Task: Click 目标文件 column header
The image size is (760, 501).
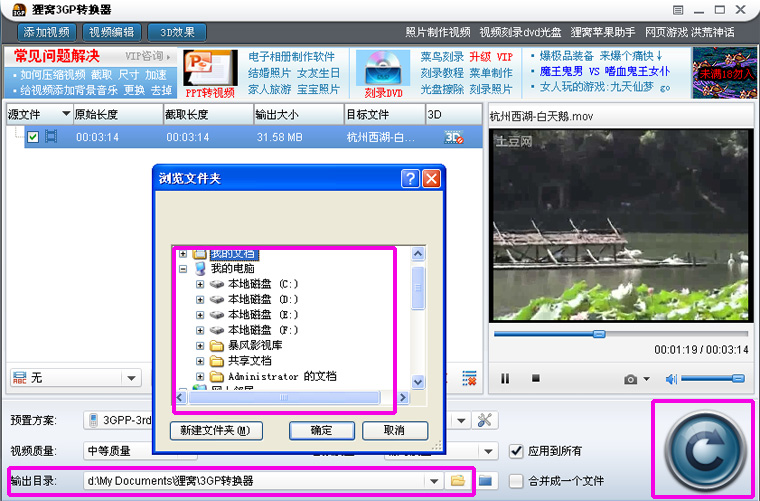Action: pos(384,114)
